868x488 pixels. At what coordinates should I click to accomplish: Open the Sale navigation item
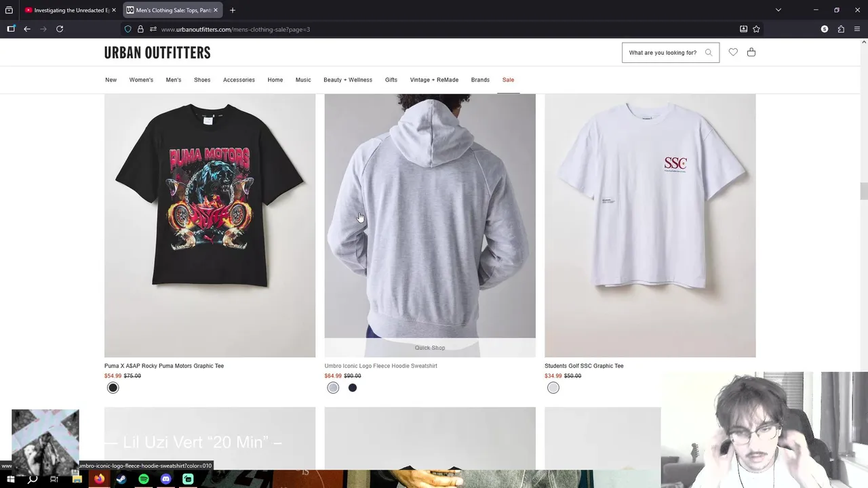[x=508, y=80]
